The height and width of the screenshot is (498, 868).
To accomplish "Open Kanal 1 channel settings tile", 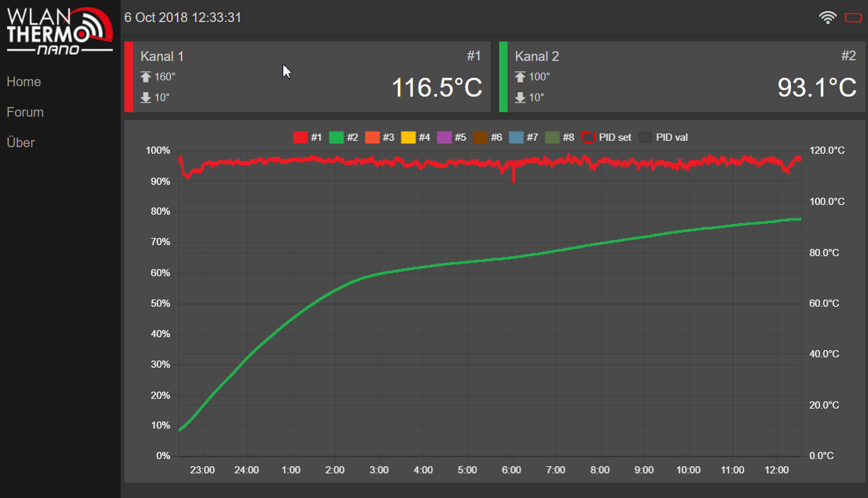I will point(307,77).
